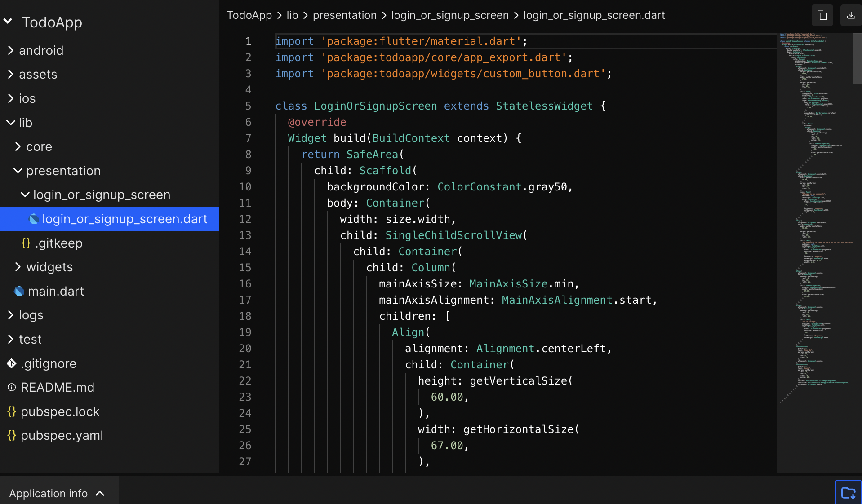862x504 pixels.
Task: Click the Application info chevron arrow
Action: click(x=100, y=493)
